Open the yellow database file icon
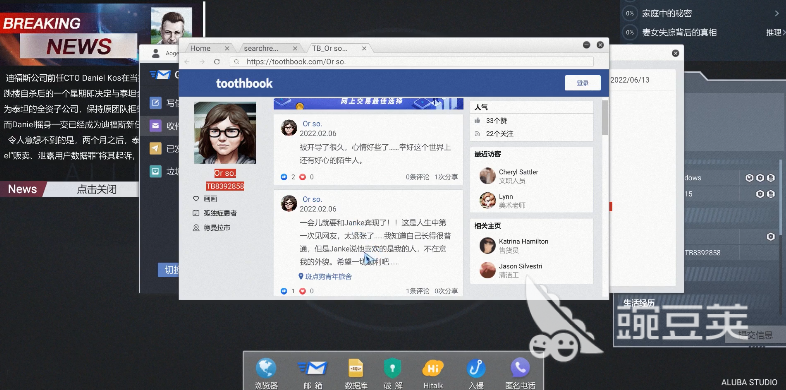Viewport: 786px width, 390px height. click(355, 368)
